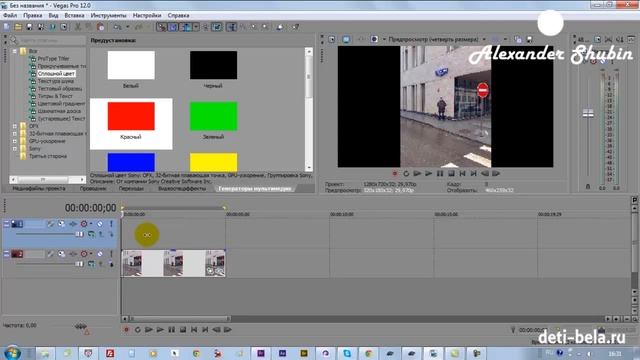640x360 pixels.
Task: Expand the '32-битная плавающая' folder
Action: coord(15,133)
